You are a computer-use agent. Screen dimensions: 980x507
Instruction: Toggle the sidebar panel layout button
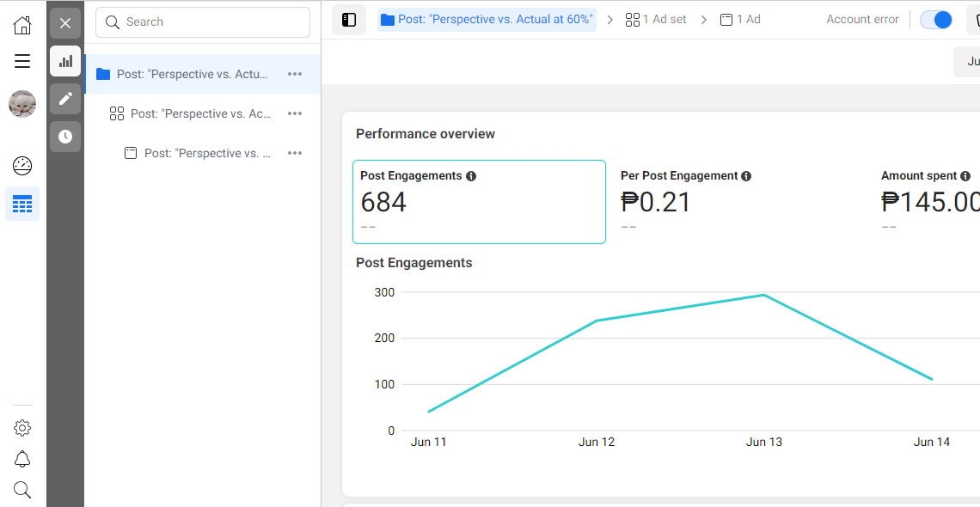(x=349, y=20)
